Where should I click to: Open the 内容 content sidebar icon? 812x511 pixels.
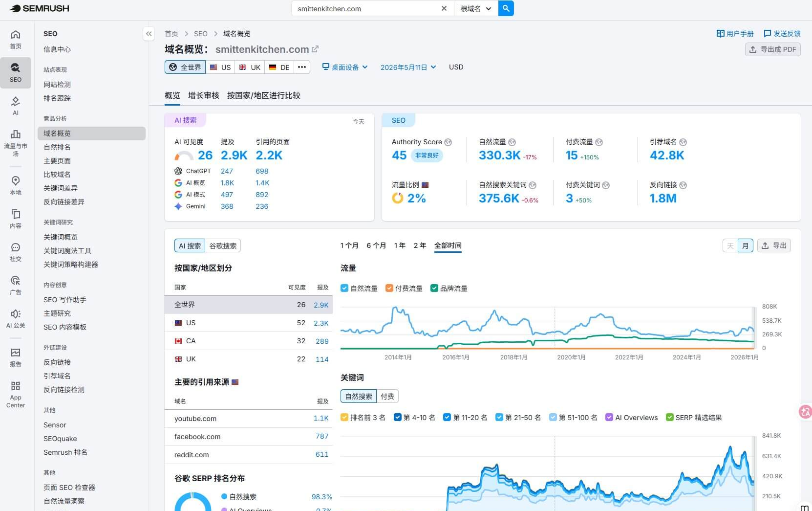16,219
